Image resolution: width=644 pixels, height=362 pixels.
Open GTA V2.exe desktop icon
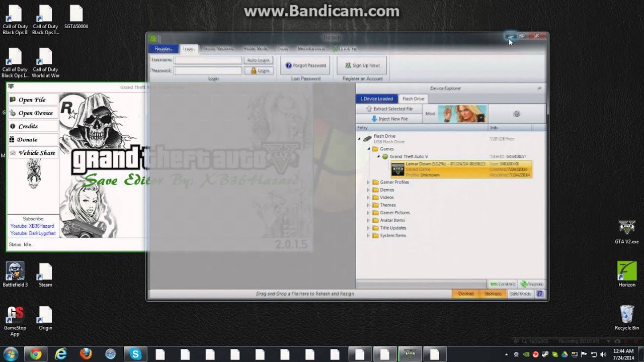pos(626,232)
